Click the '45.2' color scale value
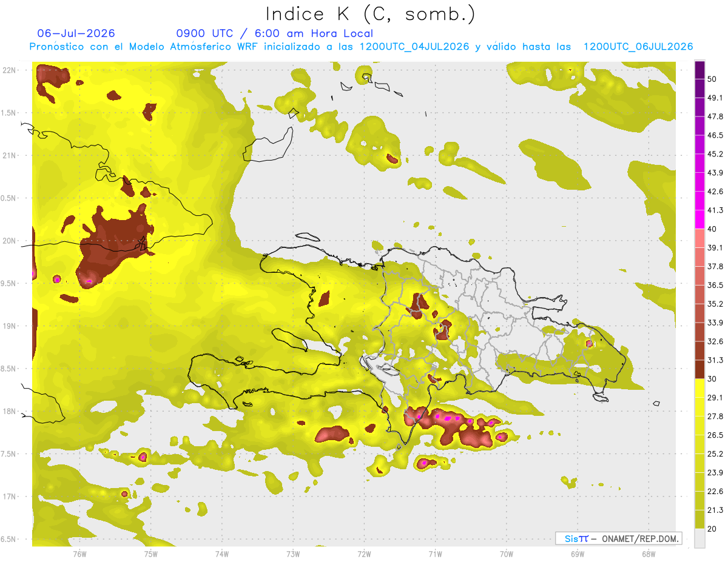 pyautogui.click(x=715, y=154)
